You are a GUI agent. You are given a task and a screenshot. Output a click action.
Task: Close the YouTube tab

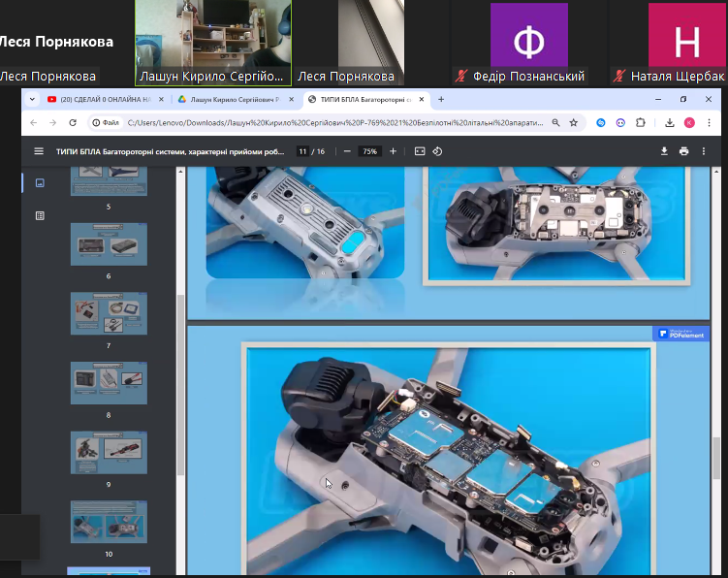161,100
